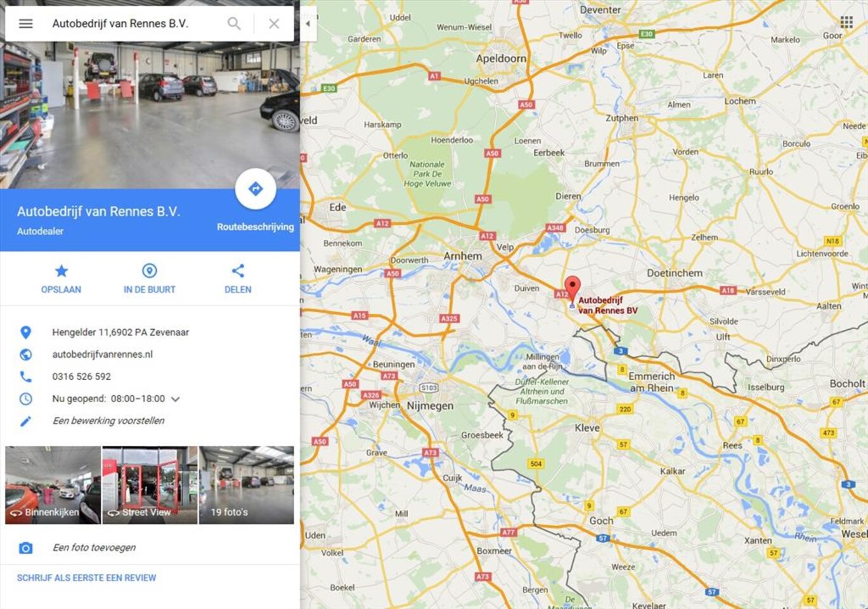This screenshot has width=868, height=609.
Task: Select the In de buurt icon
Action: click(x=150, y=271)
